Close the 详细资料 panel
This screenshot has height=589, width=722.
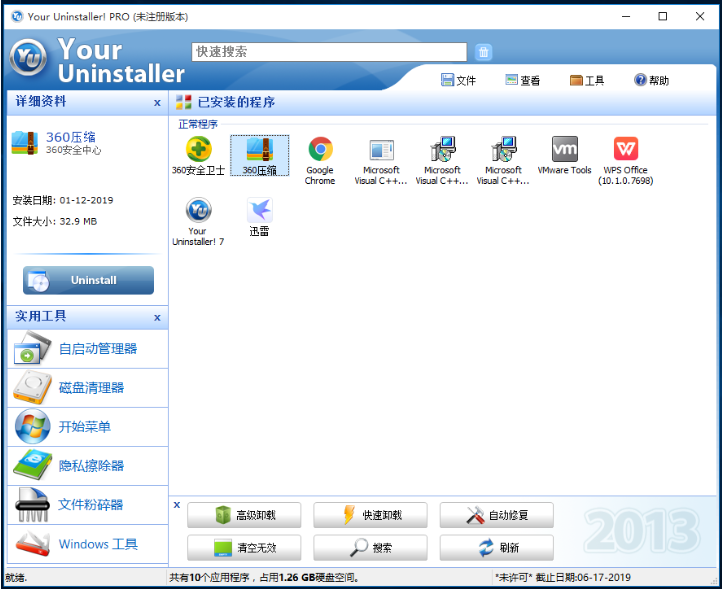157,103
